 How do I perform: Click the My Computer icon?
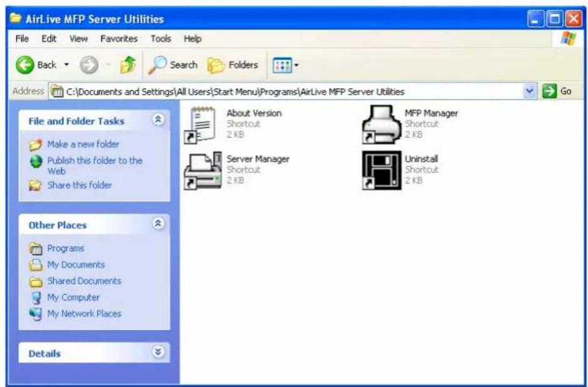click(36, 298)
